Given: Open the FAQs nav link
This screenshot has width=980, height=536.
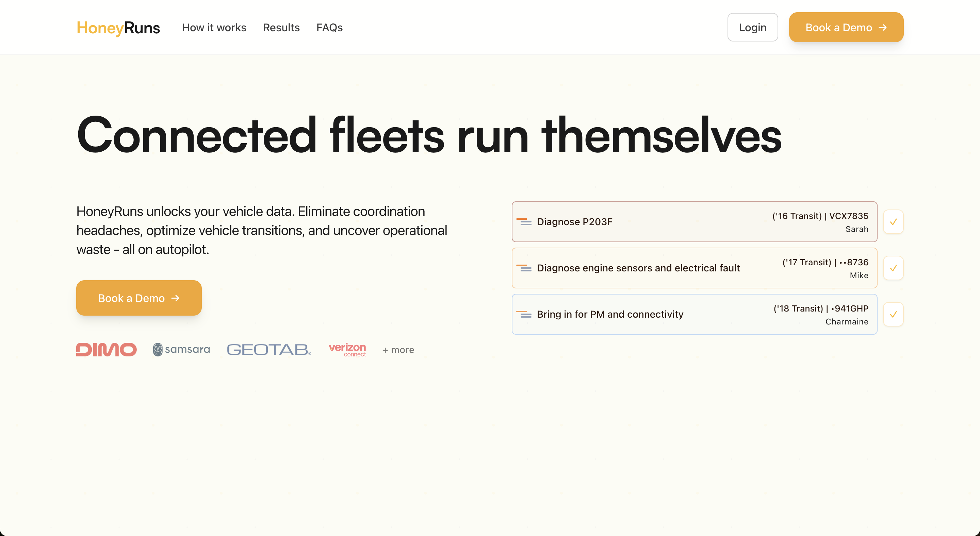Looking at the screenshot, I should coord(329,28).
